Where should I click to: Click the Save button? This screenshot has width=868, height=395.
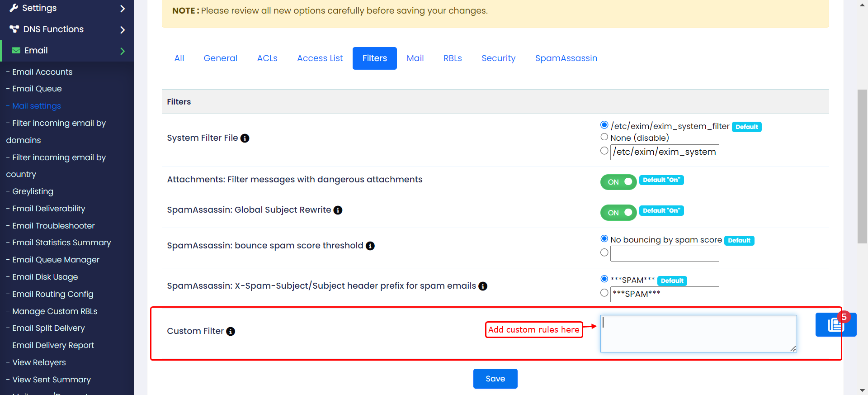coord(495,379)
